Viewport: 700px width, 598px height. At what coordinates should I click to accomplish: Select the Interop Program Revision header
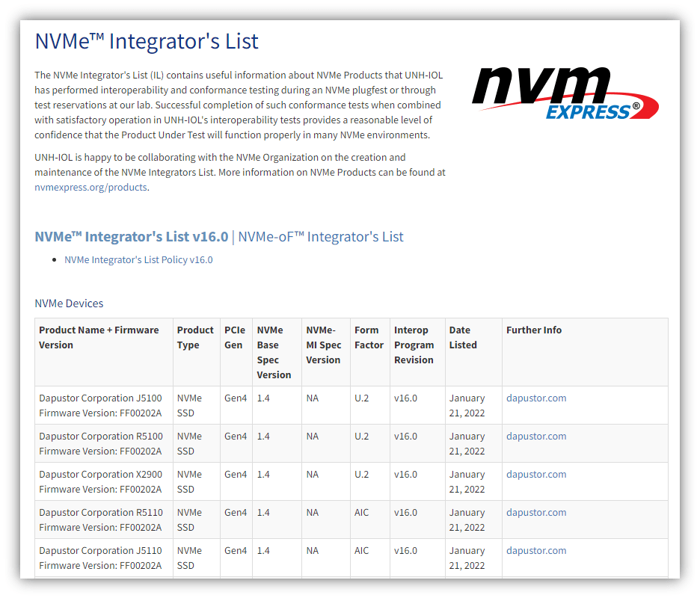[414, 345]
